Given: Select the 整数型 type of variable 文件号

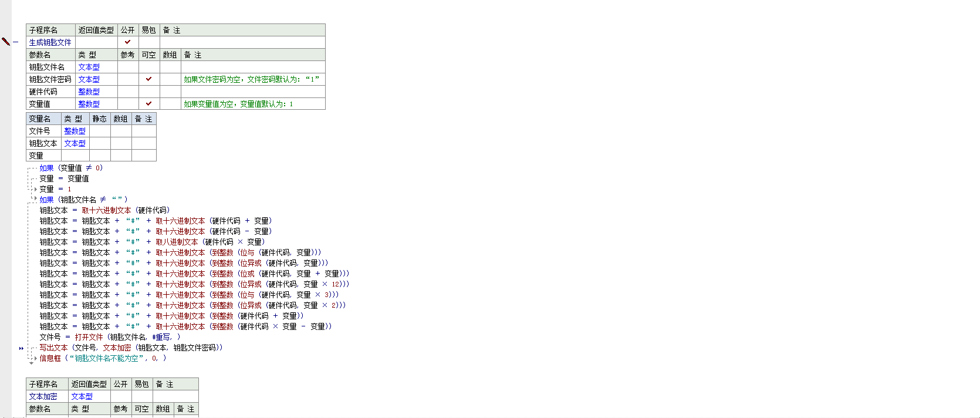Looking at the screenshot, I should tap(75, 131).
